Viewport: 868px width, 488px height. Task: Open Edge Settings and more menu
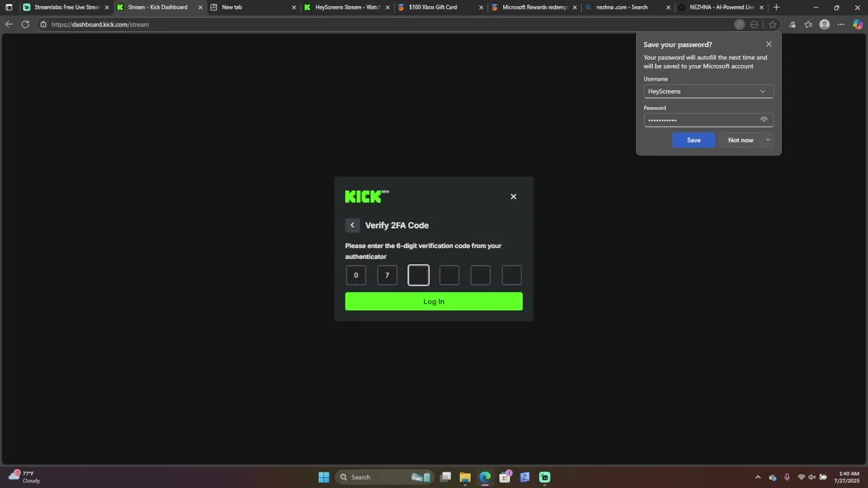[x=841, y=24]
